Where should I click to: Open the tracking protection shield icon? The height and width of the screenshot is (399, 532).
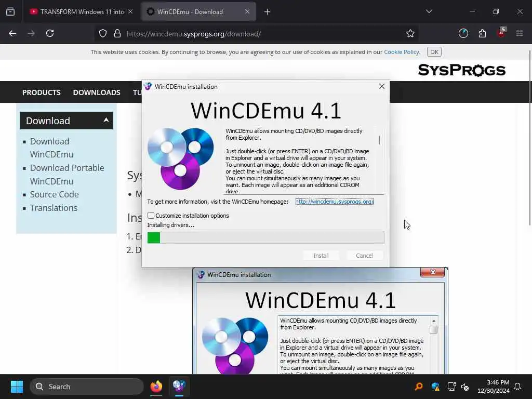(x=103, y=34)
